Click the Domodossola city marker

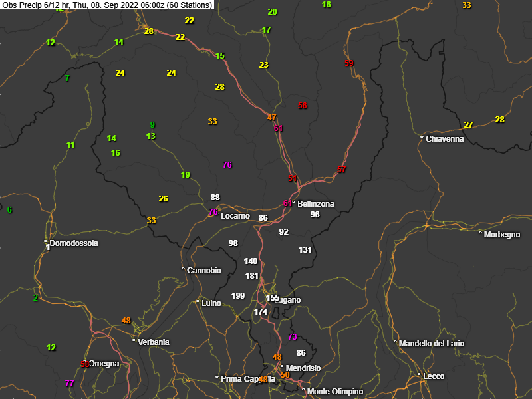tap(46, 242)
